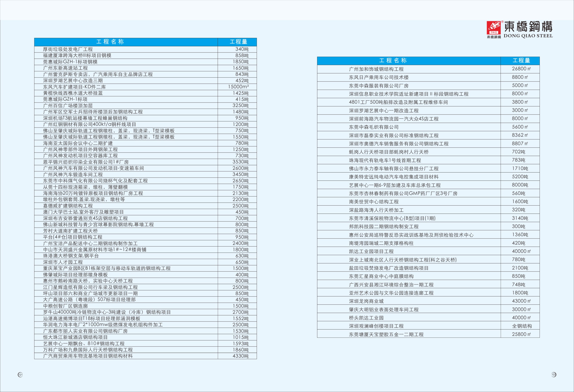
Task: Select the 南美世贸中心结构工程 row
Action: 374,202
